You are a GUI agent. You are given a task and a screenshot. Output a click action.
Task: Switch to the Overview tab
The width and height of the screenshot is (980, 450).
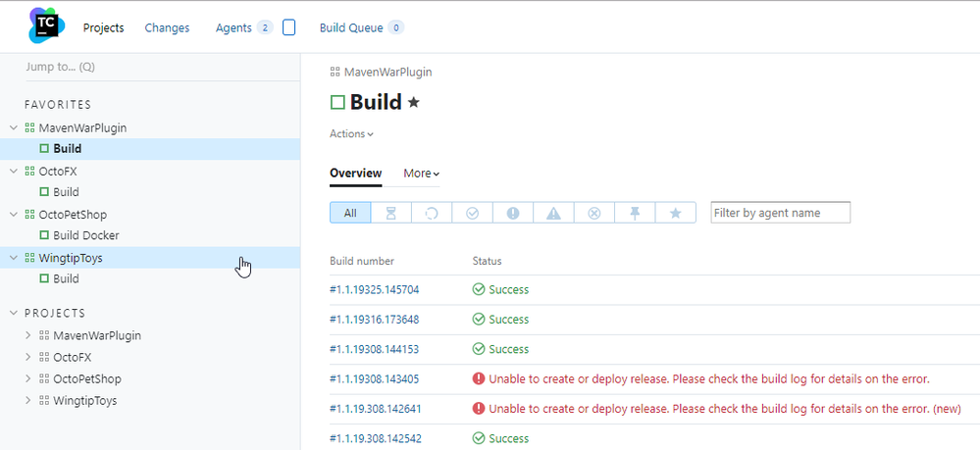356,174
